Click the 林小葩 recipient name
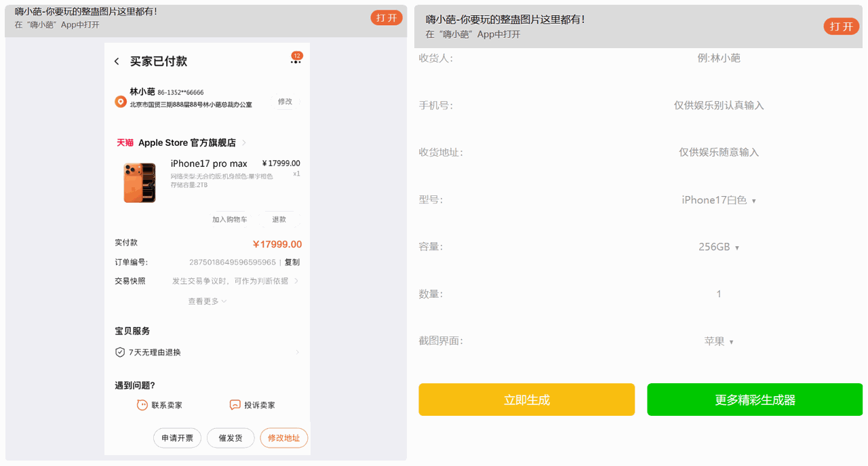The image size is (868, 466). 142,92
